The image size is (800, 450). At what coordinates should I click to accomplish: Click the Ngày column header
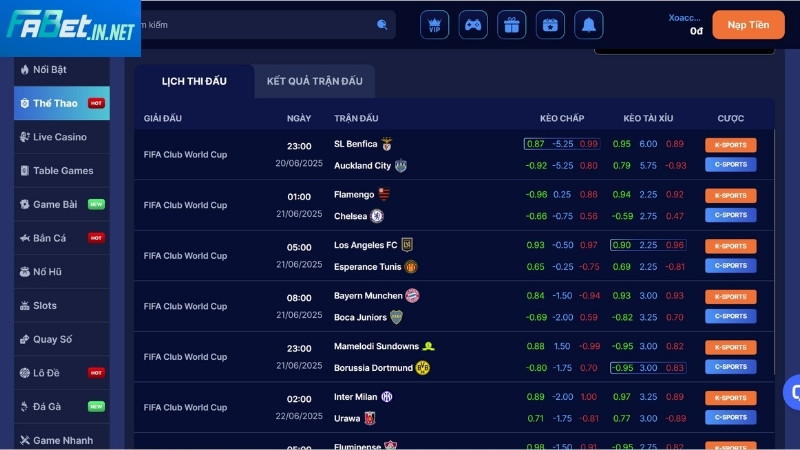tap(299, 118)
